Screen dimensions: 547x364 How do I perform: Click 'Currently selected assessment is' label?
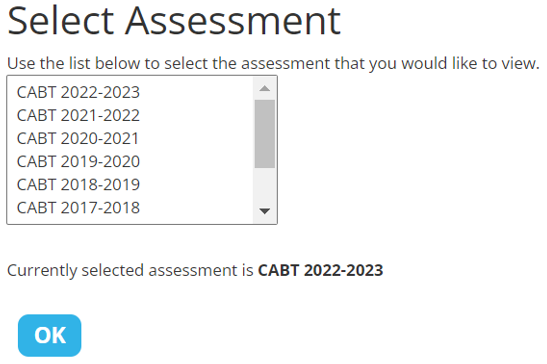point(130,271)
